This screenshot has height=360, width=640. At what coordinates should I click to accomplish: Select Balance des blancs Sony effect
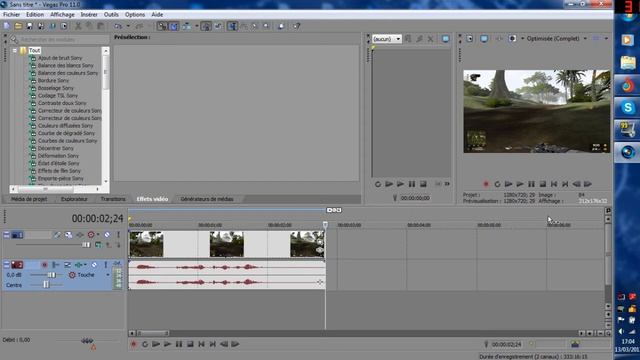(x=66, y=65)
